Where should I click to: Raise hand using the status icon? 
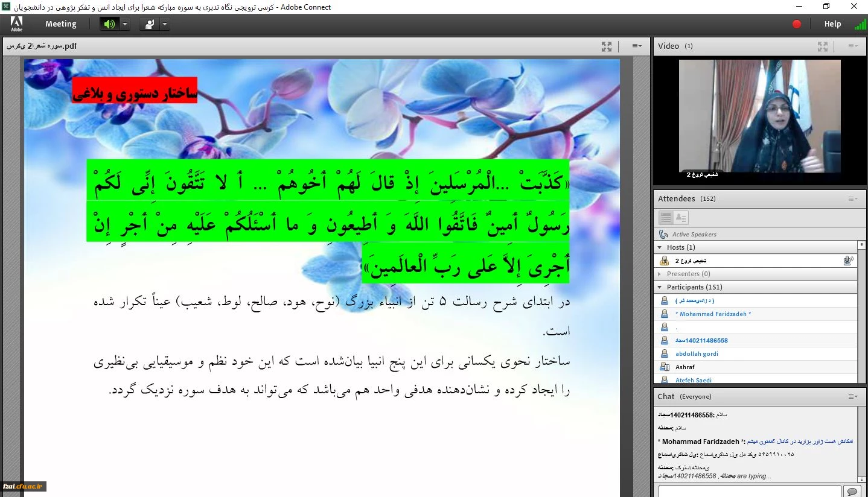[x=150, y=24]
